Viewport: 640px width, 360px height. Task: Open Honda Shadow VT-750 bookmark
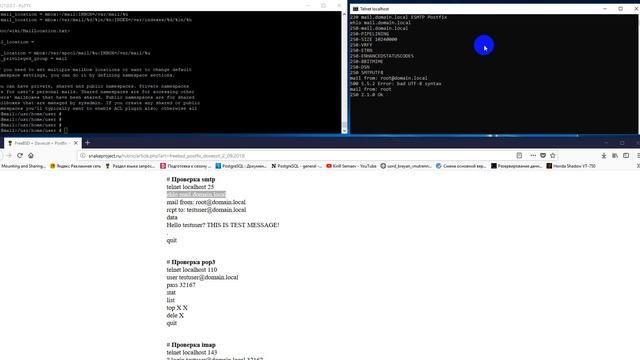pos(571,166)
